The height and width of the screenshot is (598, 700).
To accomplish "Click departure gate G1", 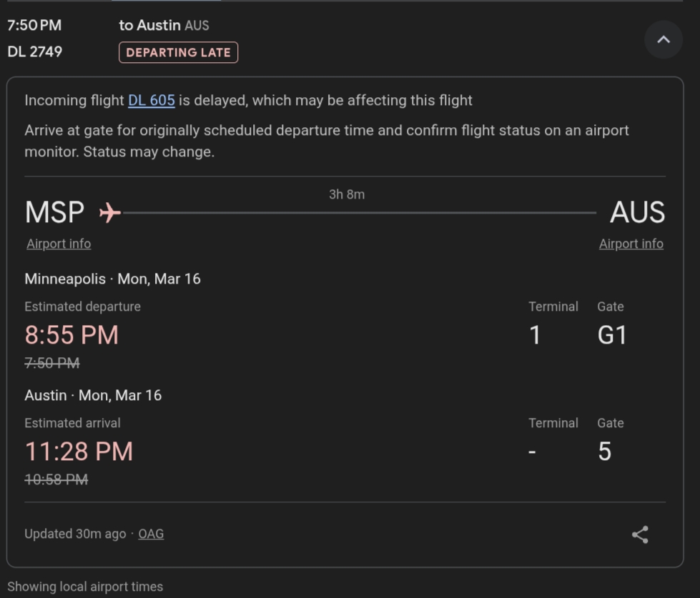I will click(612, 334).
